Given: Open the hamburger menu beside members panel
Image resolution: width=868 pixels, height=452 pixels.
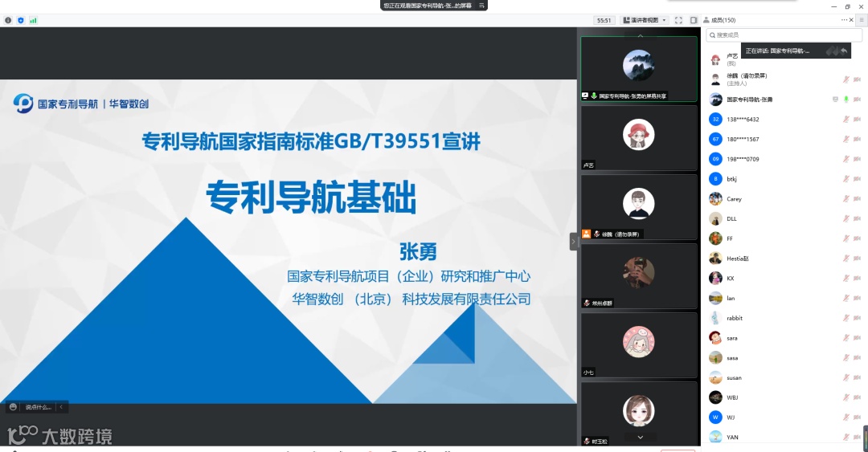Looking at the screenshot, I should click(862, 20).
